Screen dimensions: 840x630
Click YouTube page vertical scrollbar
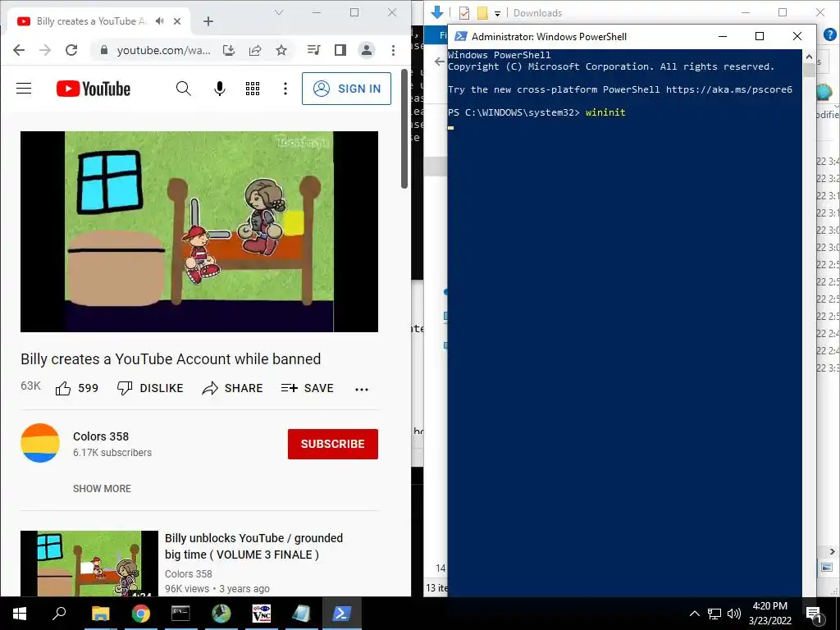404,129
